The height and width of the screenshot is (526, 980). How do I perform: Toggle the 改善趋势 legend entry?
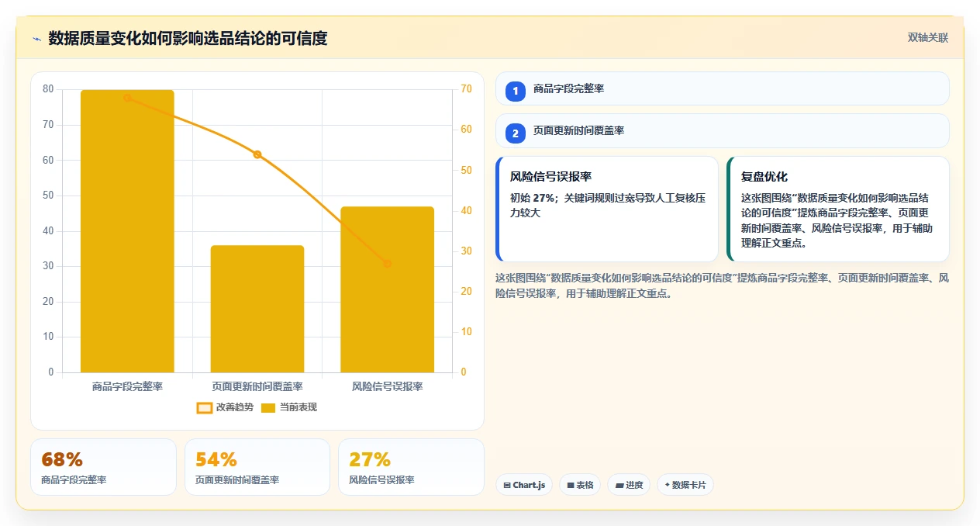tap(225, 407)
